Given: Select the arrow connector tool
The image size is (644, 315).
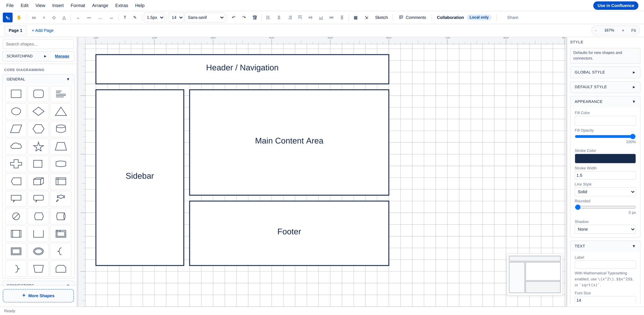Looking at the screenshot, I should click(x=78, y=17).
